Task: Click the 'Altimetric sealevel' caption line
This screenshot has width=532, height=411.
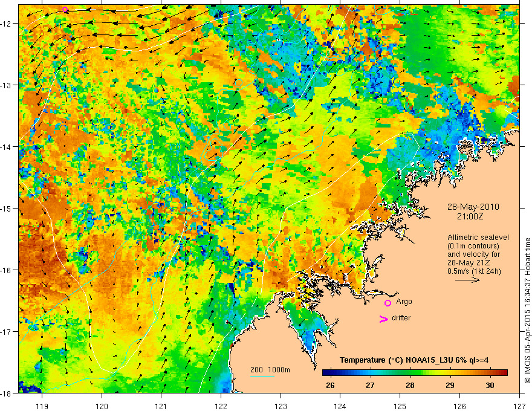Action: pos(478,238)
